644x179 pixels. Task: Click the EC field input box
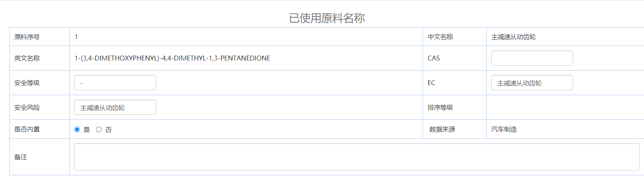[531, 83]
